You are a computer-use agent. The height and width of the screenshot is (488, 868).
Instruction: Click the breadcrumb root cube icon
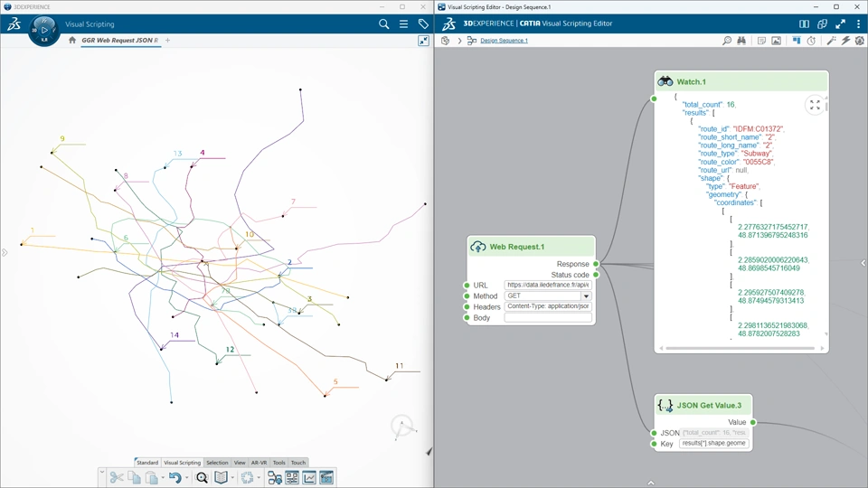point(445,41)
